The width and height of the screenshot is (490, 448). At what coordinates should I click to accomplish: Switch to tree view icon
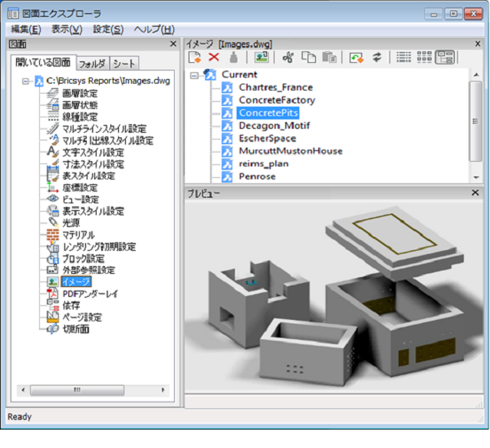point(445,58)
